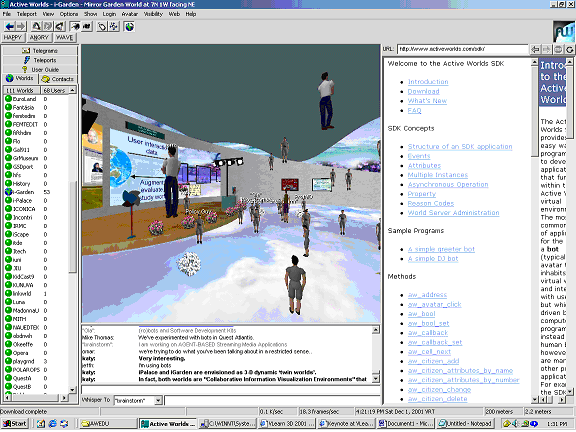576x432 pixels.
Task: Sort world list by Users column header
Action: [54, 90]
